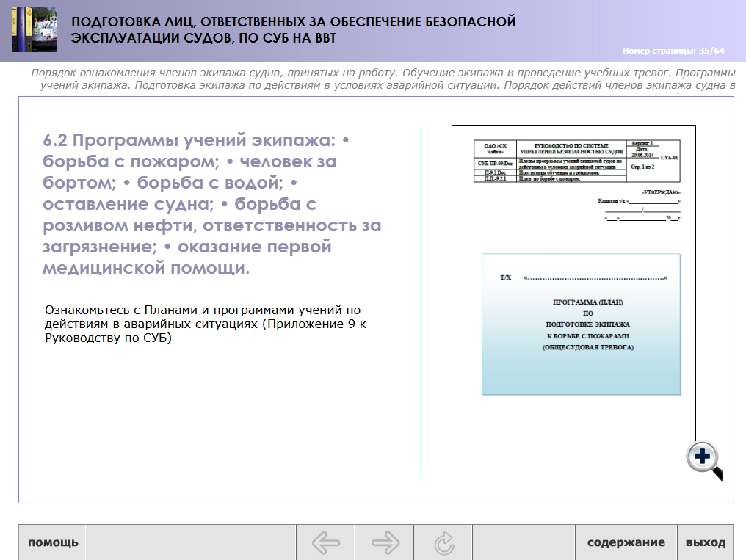
Task: Click the magnifier zoom-in icon on the document
Action: (703, 458)
